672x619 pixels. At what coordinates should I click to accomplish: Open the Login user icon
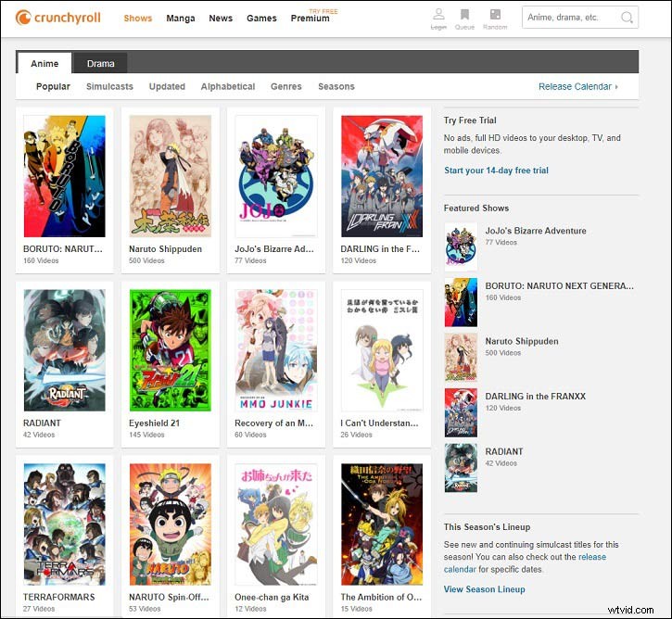pos(438,14)
